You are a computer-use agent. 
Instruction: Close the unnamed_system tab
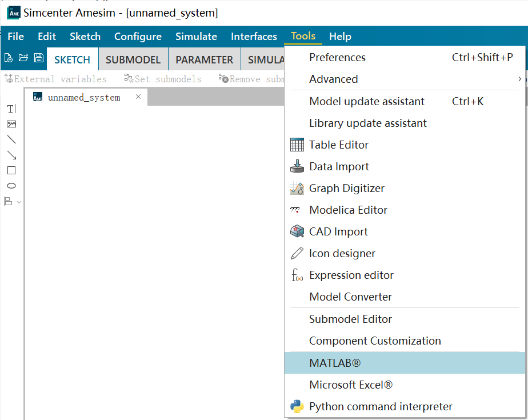138,97
